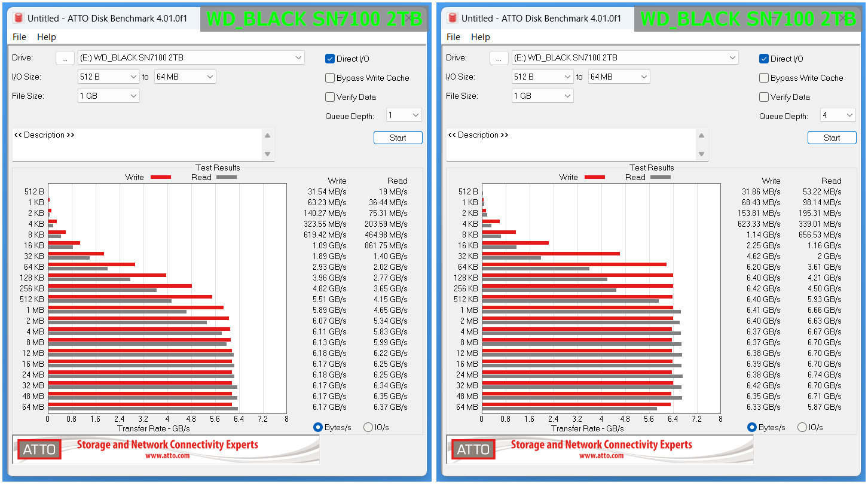Click the red Write legend swatch in the left window
868x484 pixels.
(x=160, y=177)
